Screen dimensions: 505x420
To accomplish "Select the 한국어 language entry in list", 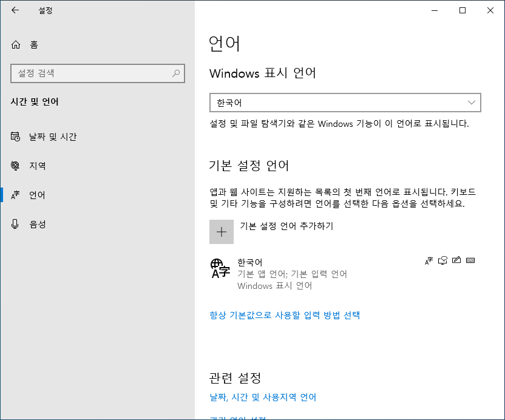I will coord(345,274).
